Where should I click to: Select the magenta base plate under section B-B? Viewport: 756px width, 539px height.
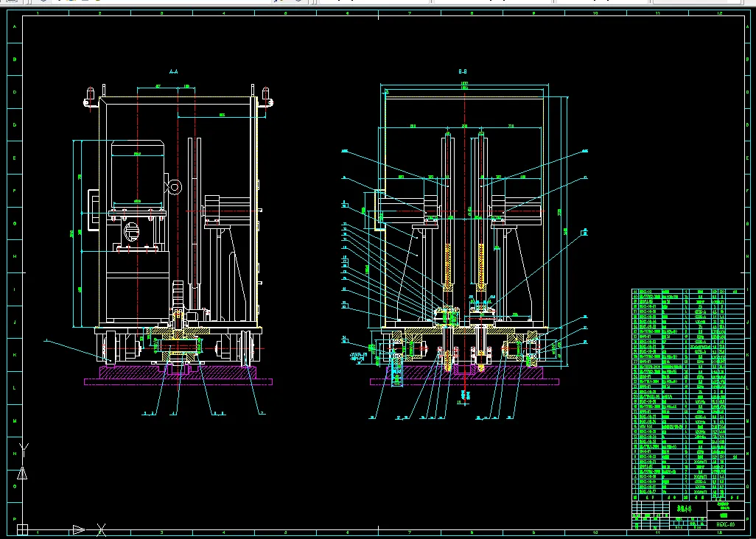464,382
